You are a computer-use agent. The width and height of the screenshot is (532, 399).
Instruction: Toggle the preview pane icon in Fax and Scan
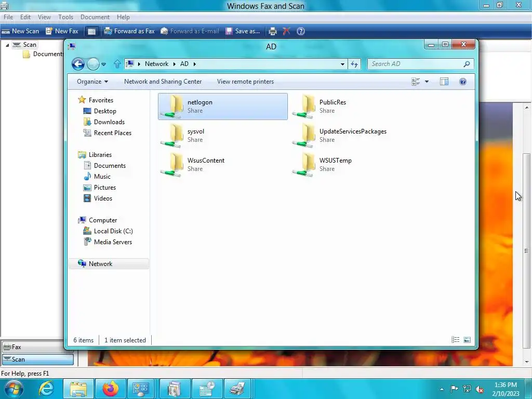(91, 31)
